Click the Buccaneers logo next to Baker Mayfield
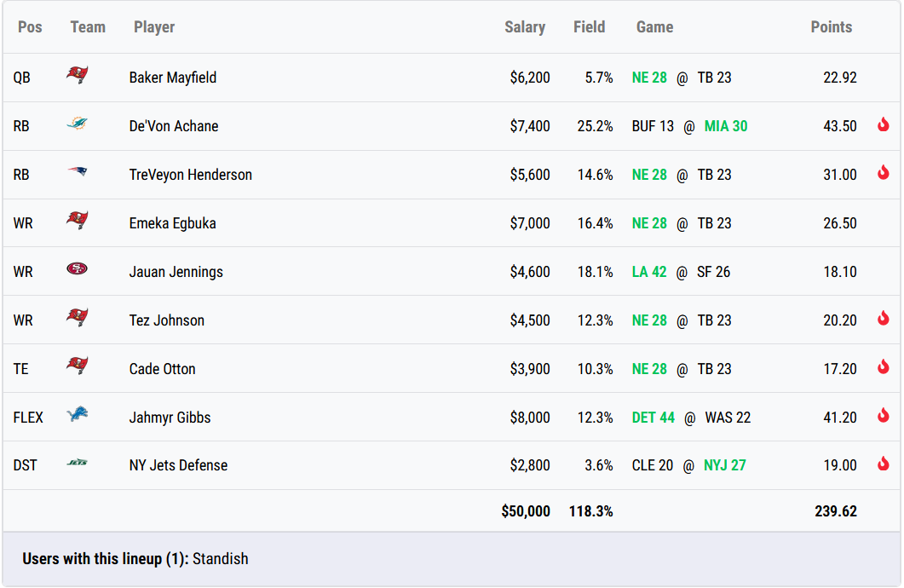904x588 pixels. coord(78,77)
